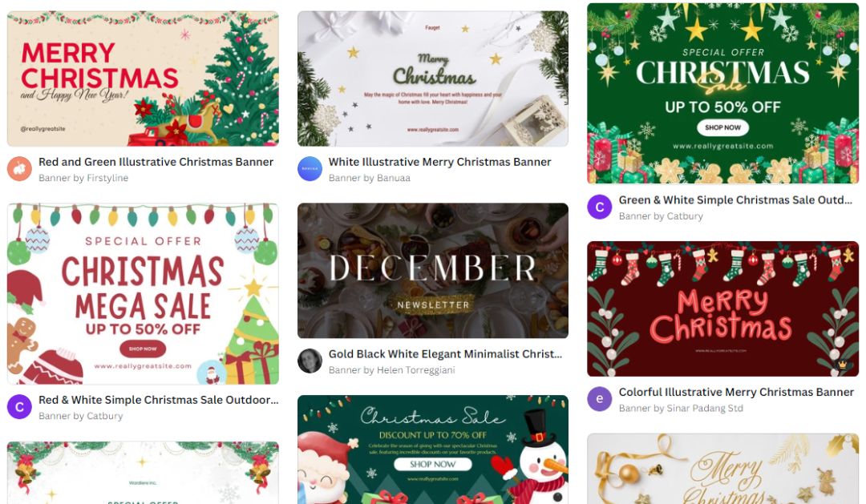This screenshot has width=866, height=504.
Task: Open White Illustrative Merry Christmas Banner thumbnail
Action: 433,79
